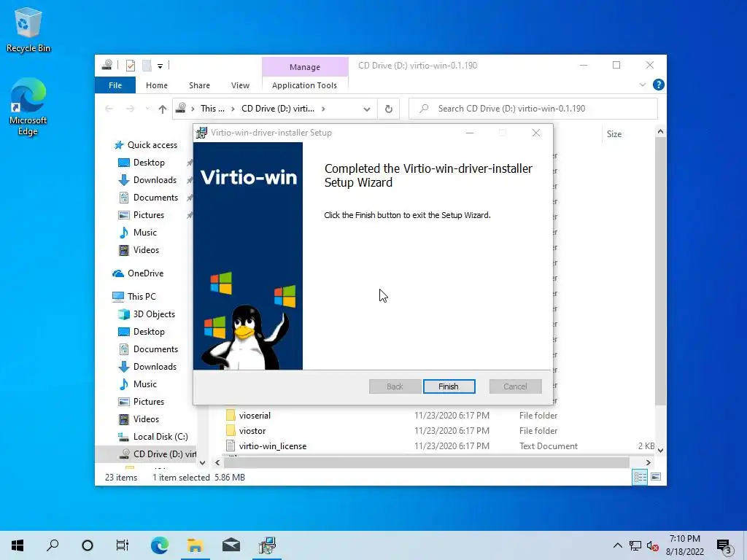The height and width of the screenshot is (560, 747).
Task: Click Finish in the Virtio-win setup wizard
Action: click(449, 386)
